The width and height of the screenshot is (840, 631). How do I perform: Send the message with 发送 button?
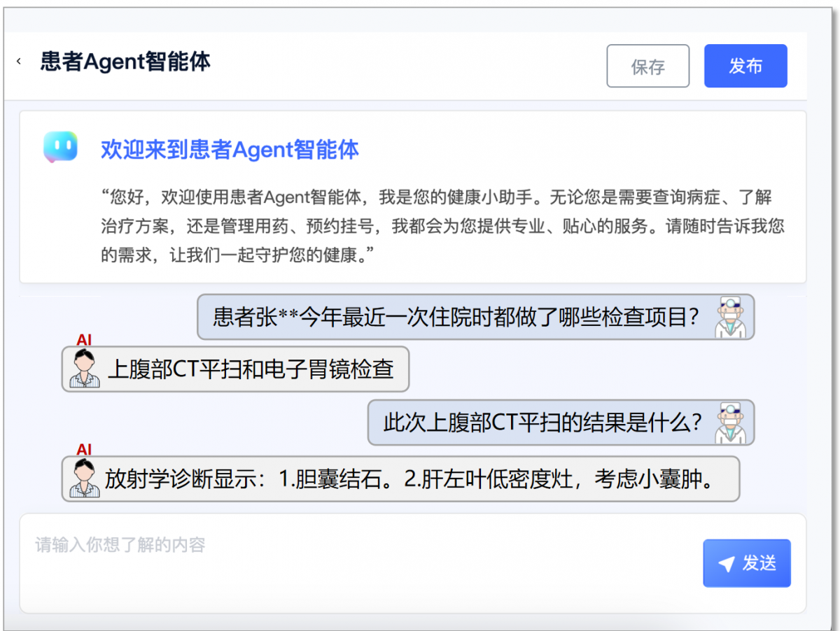(x=747, y=563)
